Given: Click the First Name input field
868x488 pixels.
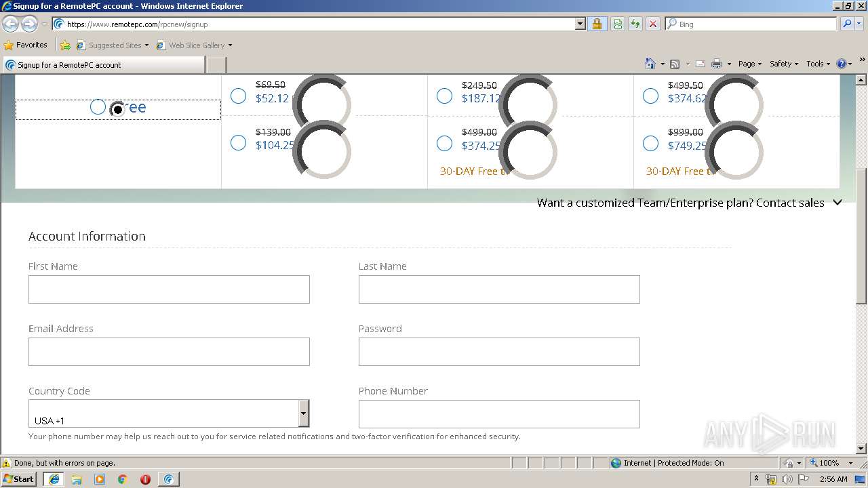Looking at the screenshot, I should pos(169,289).
